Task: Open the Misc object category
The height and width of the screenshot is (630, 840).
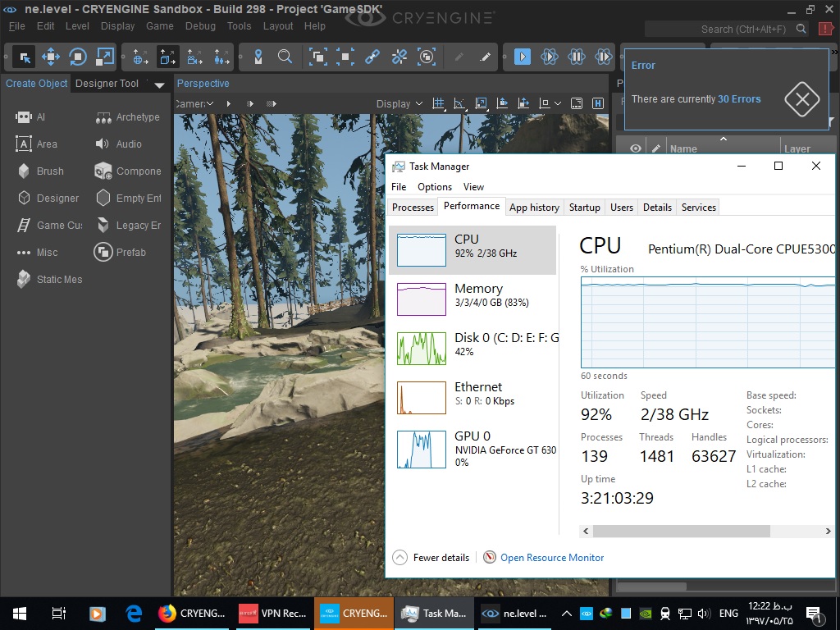Action: point(36,253)
